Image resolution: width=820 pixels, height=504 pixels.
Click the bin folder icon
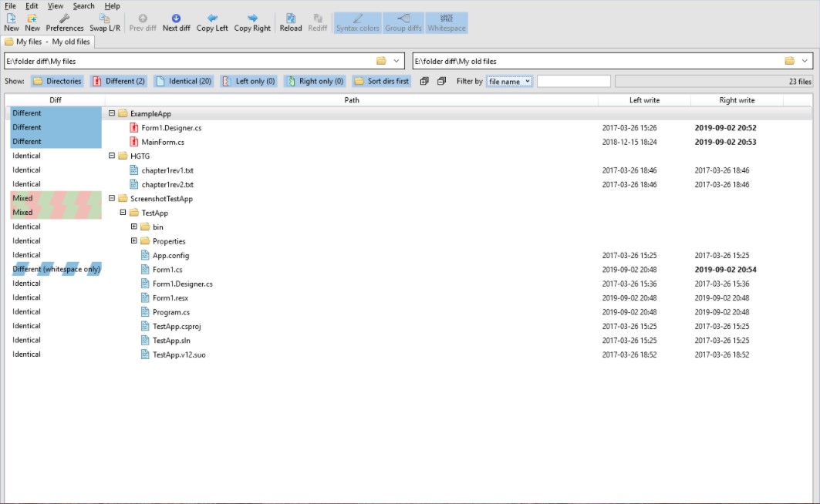tap(145, 227)
